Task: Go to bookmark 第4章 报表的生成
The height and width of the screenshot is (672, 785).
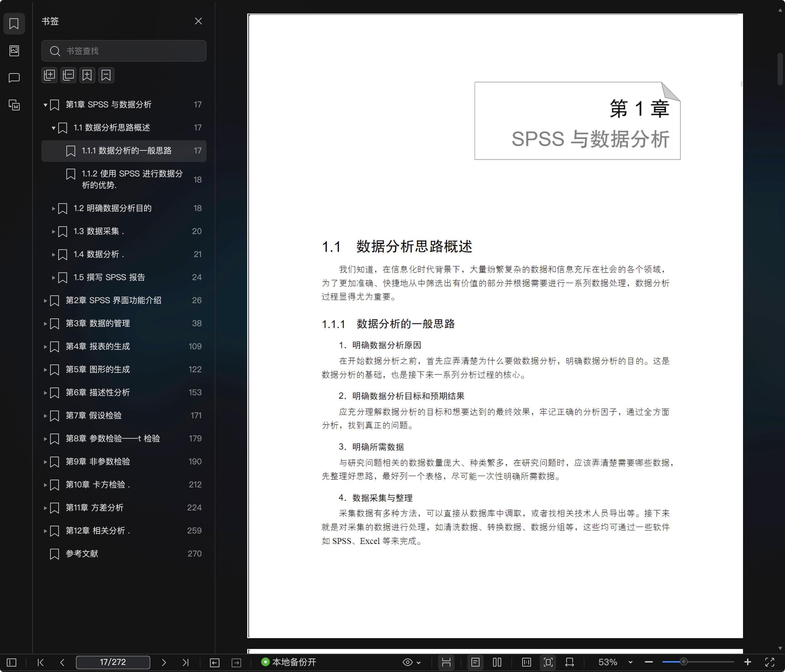Action: pyautogui.click(x=124, y=346)
